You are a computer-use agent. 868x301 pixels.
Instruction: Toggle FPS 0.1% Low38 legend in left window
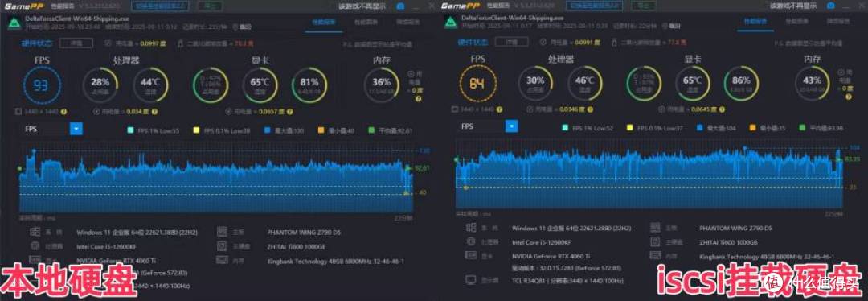222,131
